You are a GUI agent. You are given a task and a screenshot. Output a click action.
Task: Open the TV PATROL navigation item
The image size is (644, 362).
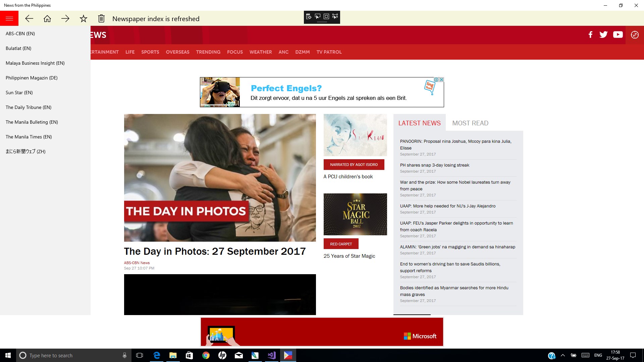coord(329,52)
